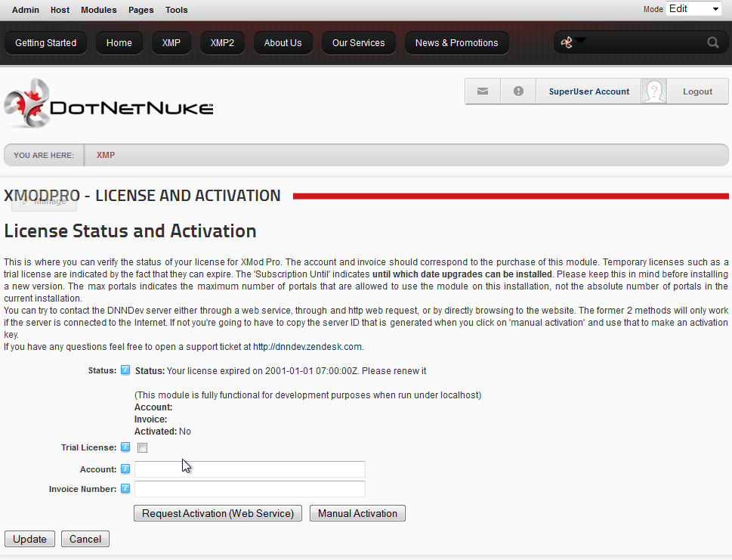Click the 'License Status and Activation' heading
This screenshot has height=560, width=732.
click(x=130, y=230)
